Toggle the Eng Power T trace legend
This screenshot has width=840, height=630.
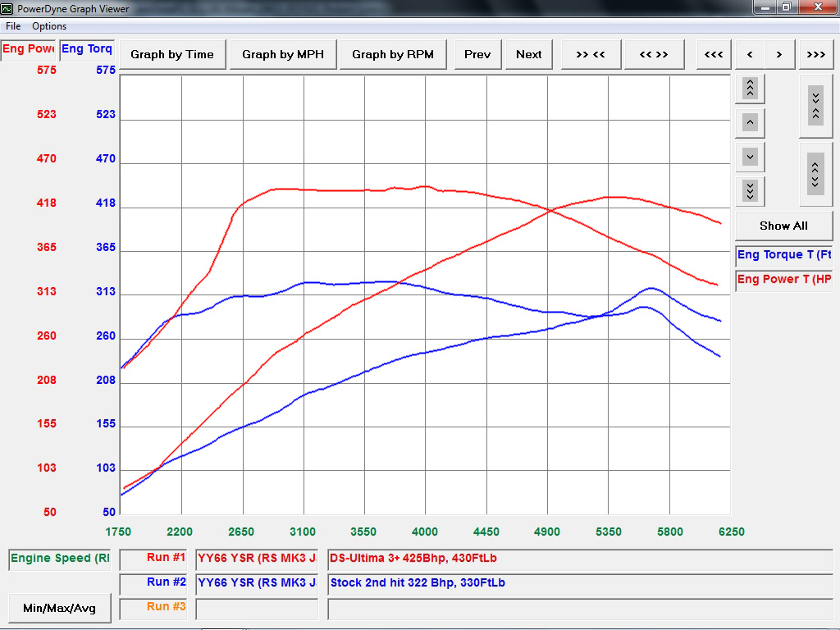783,280
